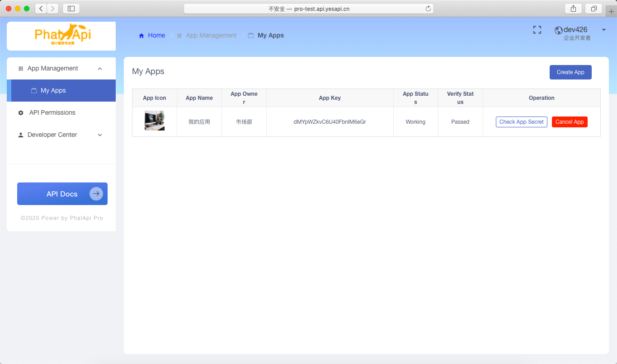Select My Apps in the sidebar
The height and width of the screenshot is (364, 617).
(53, 90)
